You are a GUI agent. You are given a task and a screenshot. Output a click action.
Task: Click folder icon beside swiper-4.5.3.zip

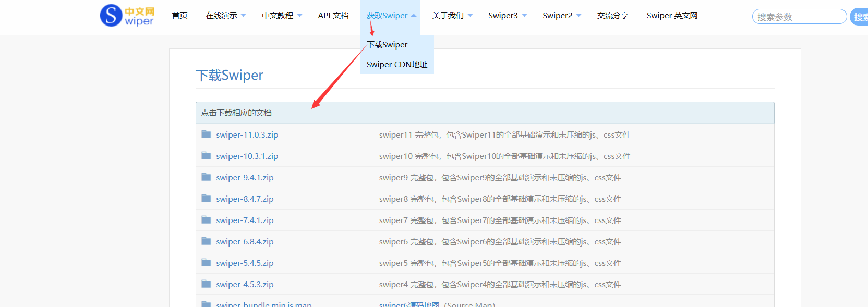point(206,284)
